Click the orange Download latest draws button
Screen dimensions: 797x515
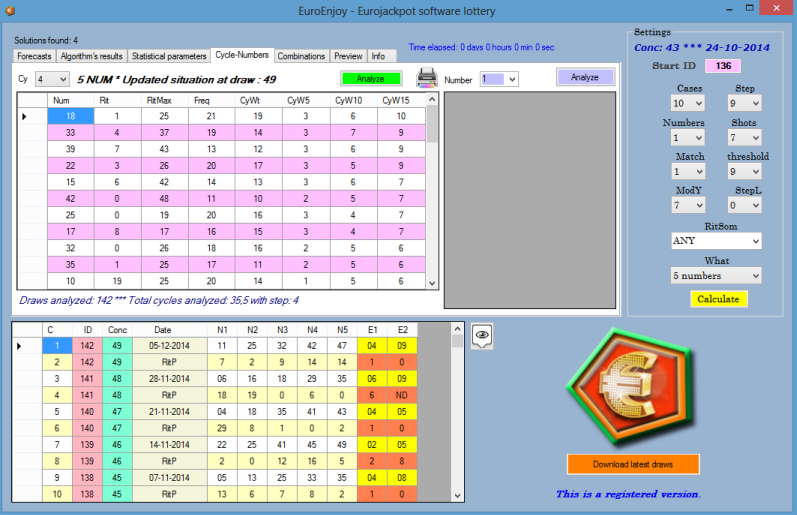tap(632, 463)
